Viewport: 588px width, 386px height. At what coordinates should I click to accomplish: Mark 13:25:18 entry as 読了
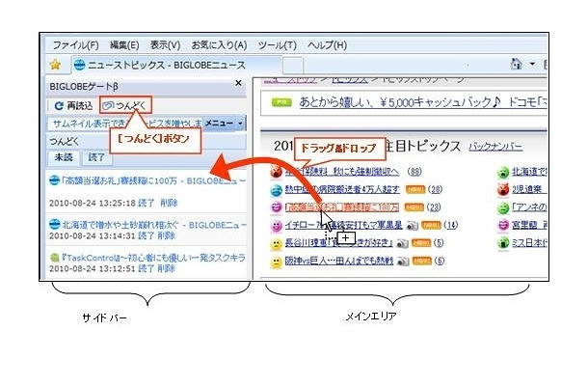pos(146,203)
